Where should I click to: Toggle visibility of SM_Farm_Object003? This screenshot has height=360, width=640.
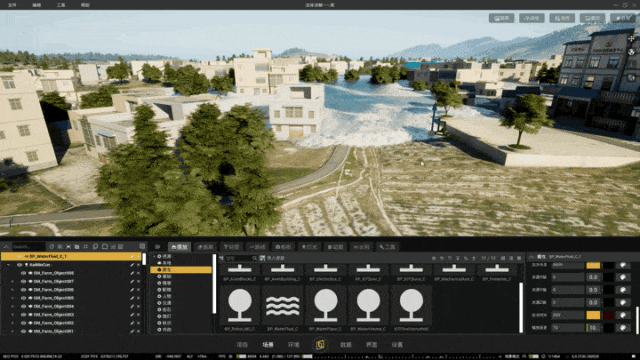pos(23,315)
